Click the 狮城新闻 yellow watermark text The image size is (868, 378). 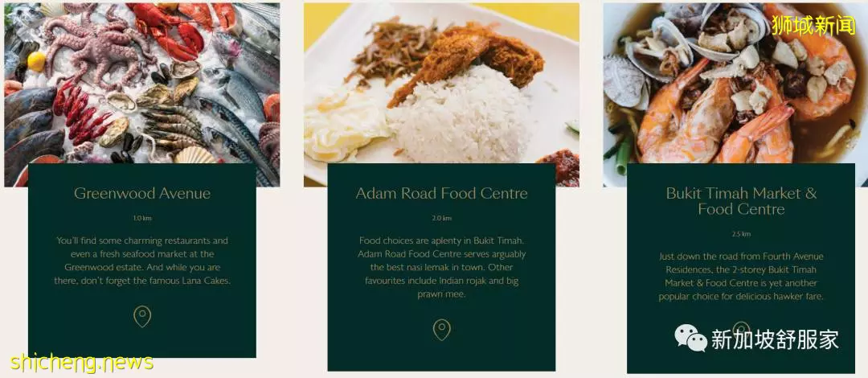(813, 26)
